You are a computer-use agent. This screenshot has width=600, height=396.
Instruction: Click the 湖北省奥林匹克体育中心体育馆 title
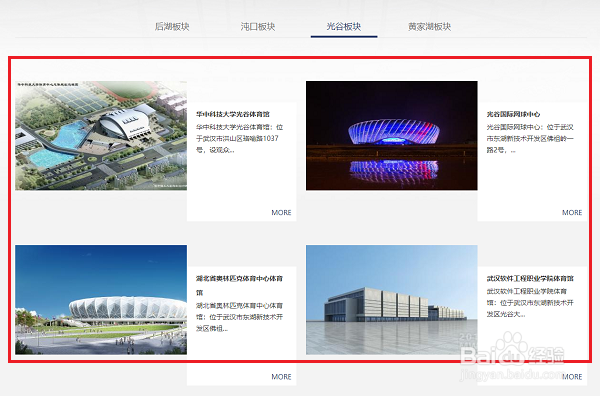pos(239,285)
